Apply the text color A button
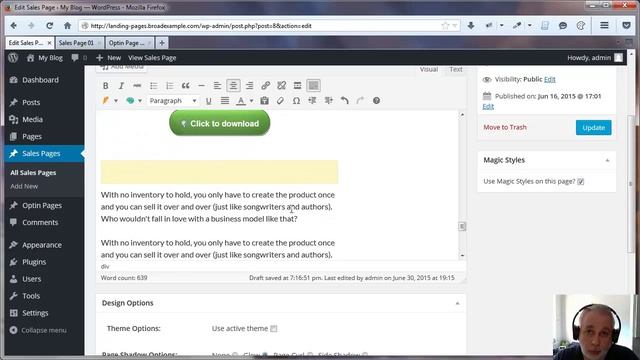Image resolution: width=640 pixels, height=360 pixels. pyautogui.click(x=241, y=101)
